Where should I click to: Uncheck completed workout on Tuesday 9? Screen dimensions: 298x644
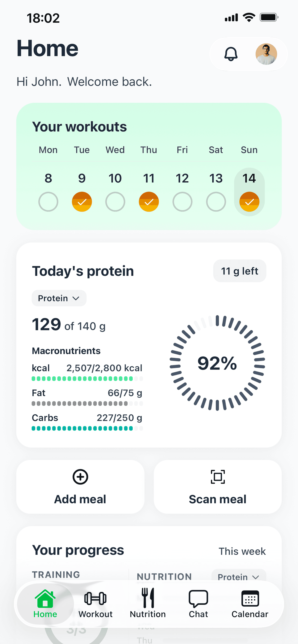(82, 201)
